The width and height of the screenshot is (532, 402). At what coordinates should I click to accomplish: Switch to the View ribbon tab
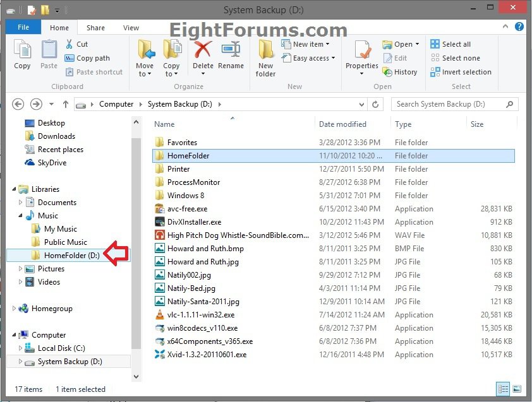point(131,28)
